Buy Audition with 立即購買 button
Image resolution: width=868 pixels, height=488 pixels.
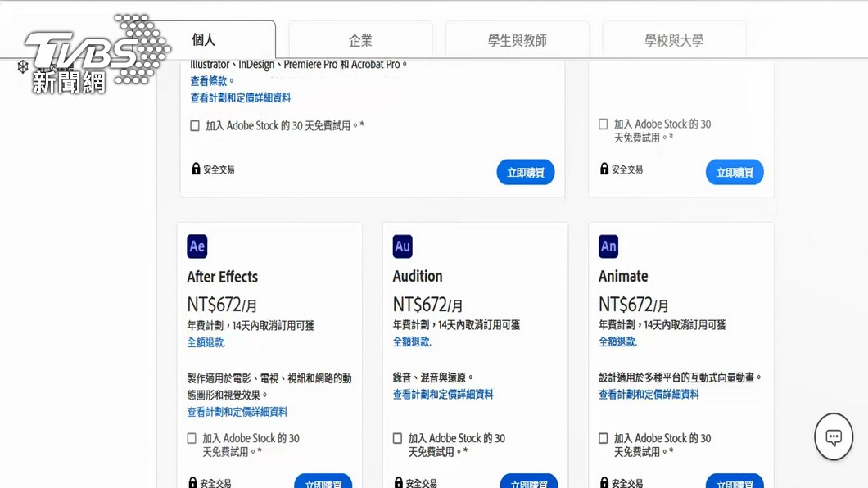529,481
